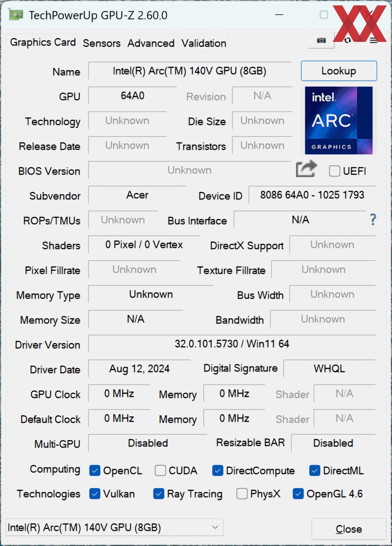Image resolution: width=392 pixels, height=546 pixels.
Task: Click the ROPs/TMUs Unknown field
Action: coord(123,220)
